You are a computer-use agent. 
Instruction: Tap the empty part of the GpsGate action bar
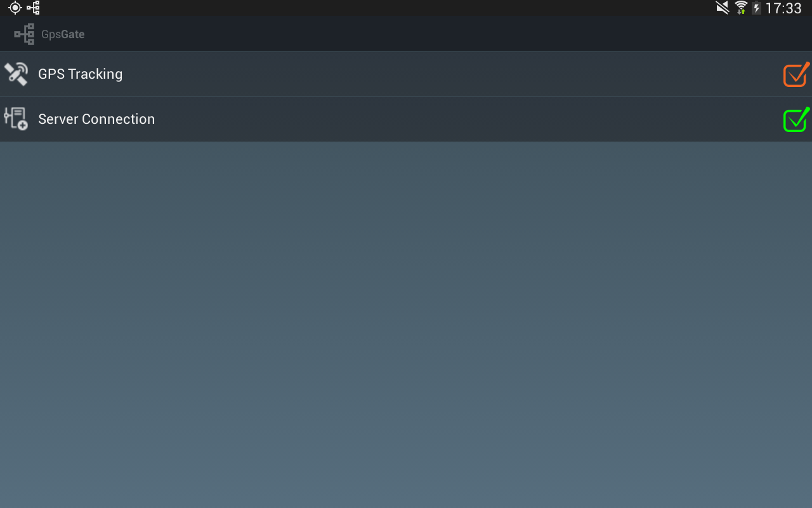coord(444,34)
